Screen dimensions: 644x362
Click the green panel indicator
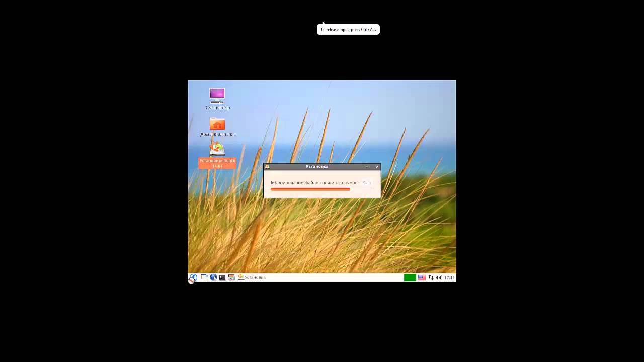click(x=410, y=277)
